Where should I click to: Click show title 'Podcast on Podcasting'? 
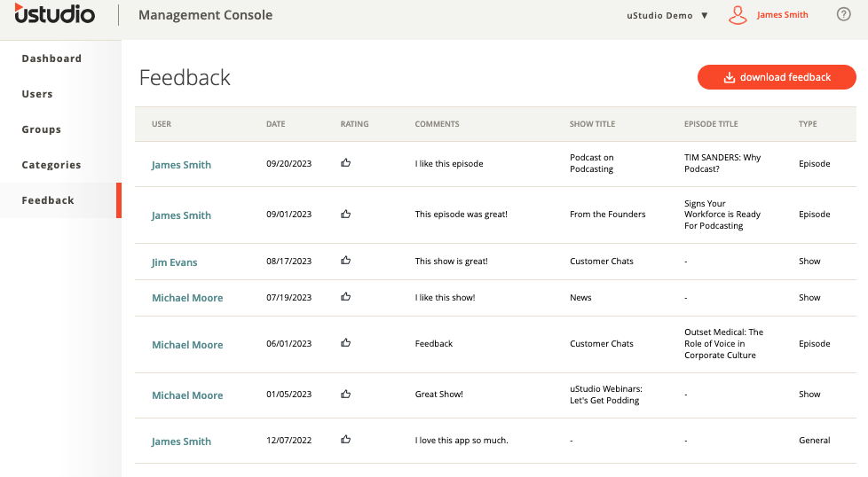tap(592, 163)
